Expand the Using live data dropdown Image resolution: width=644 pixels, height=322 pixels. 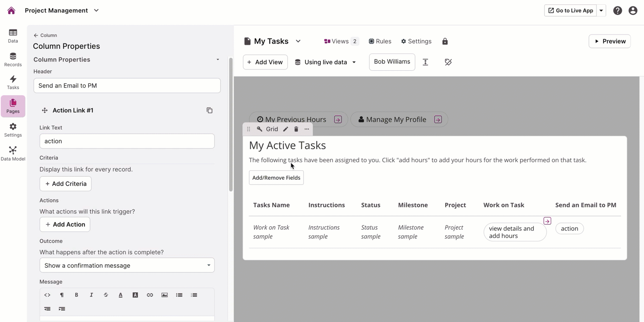326,62
